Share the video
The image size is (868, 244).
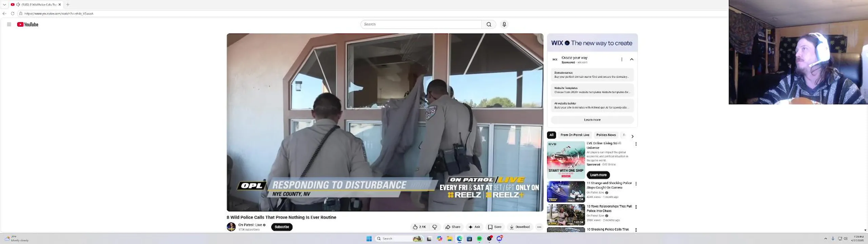453,227
